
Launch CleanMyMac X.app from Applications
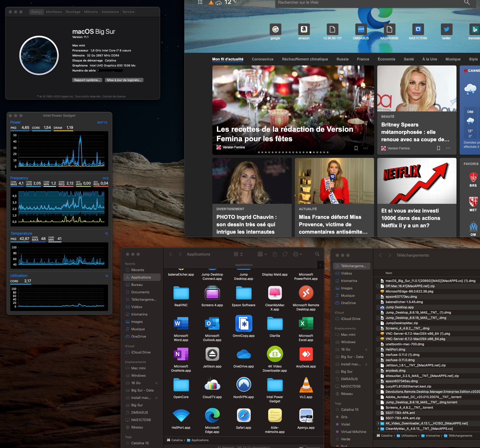(275, 293)
